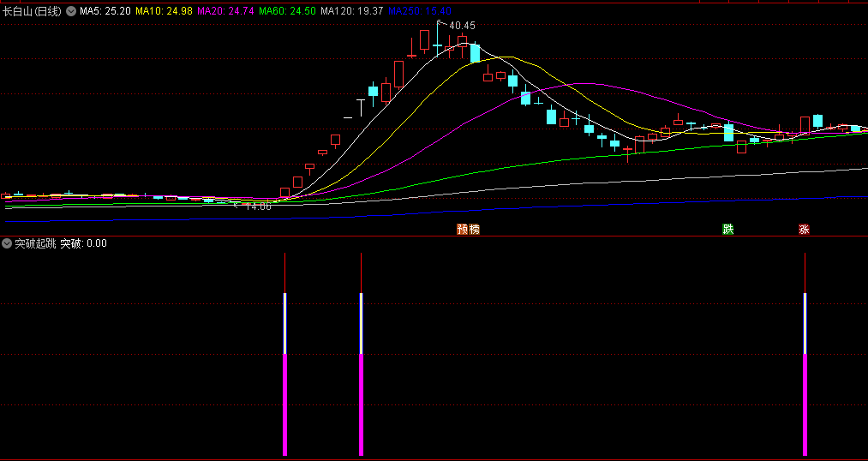This screenshot has height=461, width=868.
Task: Expand the 突破起跳 indicator settings arrow
Action: [x=7, y=243]
